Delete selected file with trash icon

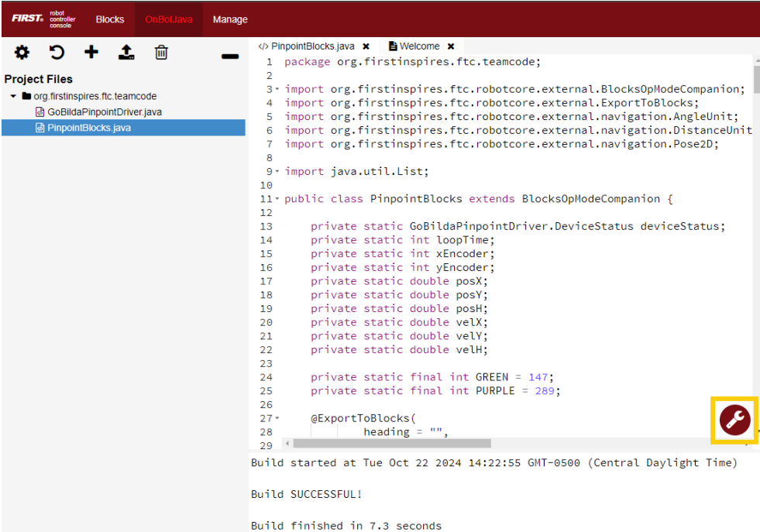coord(161,53)
